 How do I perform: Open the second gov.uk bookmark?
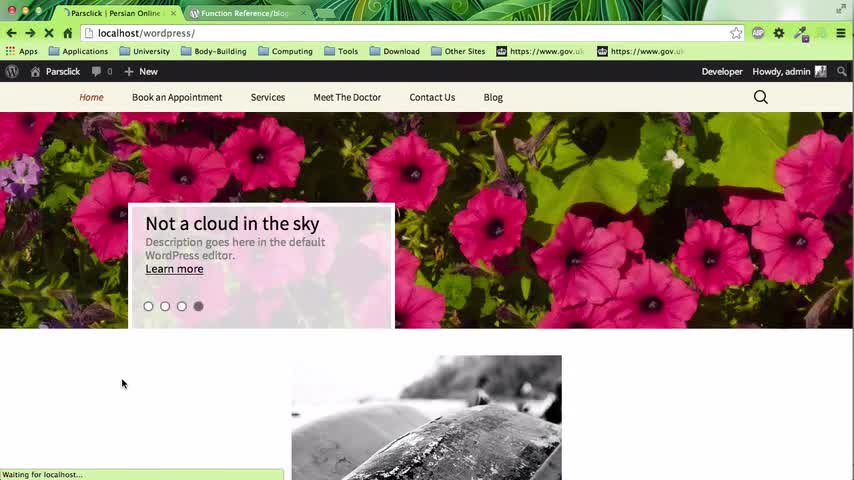(x=640, y=51)
